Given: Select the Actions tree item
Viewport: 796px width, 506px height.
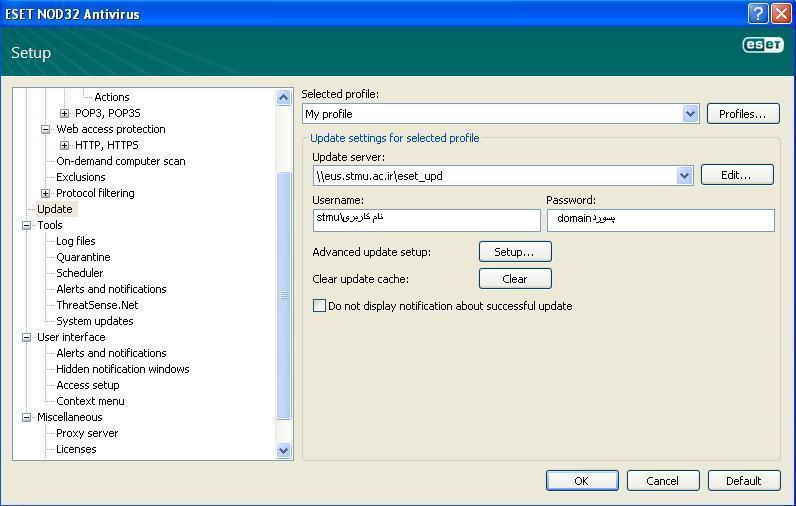Looking at the screenshot, I should point(112,97).
